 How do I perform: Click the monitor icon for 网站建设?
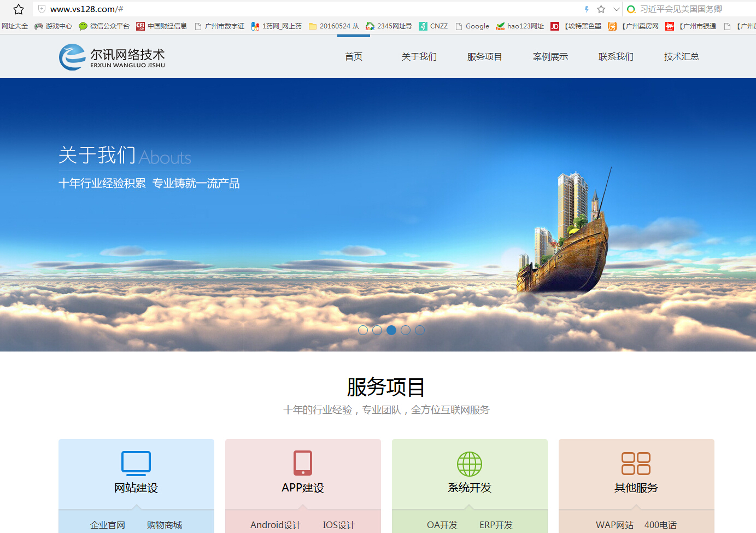coord(136,464)
